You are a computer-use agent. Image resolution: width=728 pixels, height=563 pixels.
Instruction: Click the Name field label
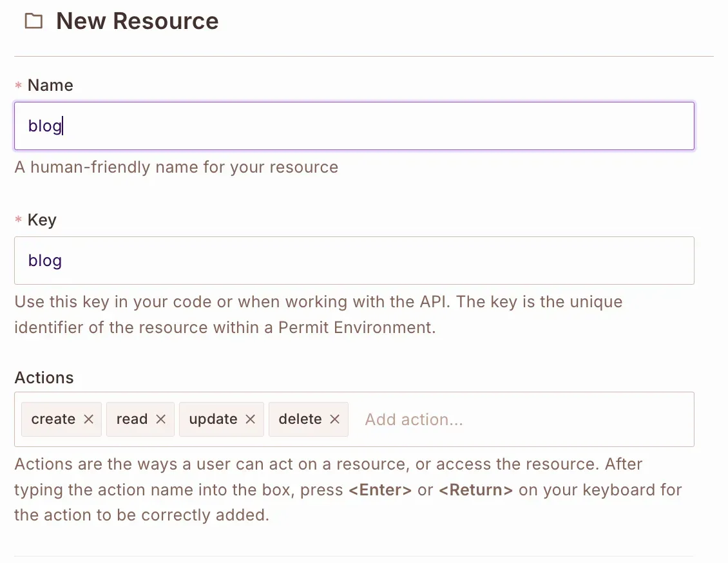click(50, 86)
